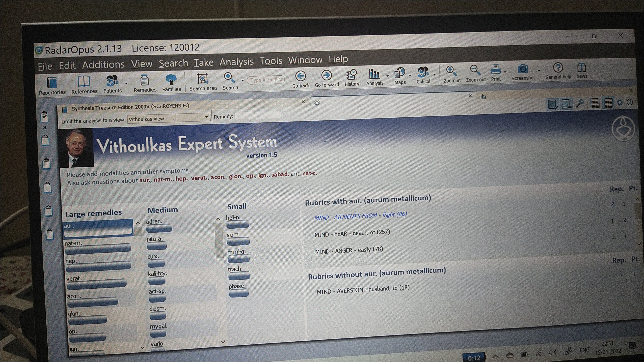The width and height of the screenshot is (644, 362).
Task: Click the Medium remedies scrollbar
Action: tap(219, 240)
